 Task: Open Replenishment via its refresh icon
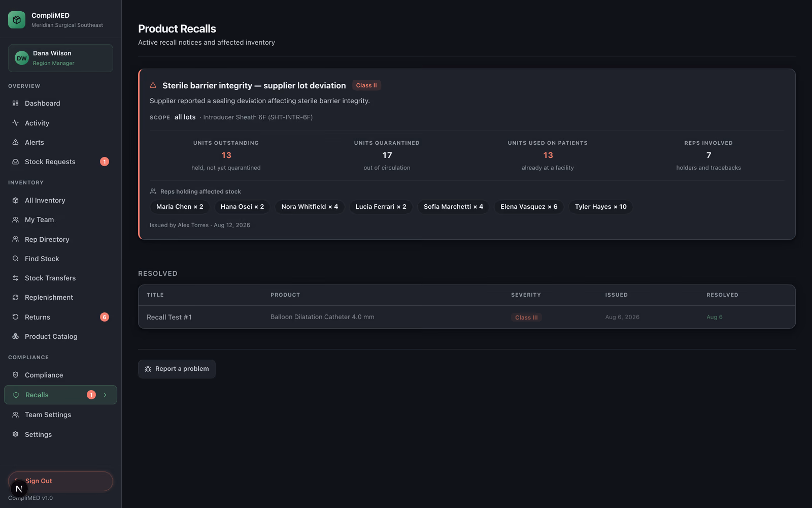(15, 297)
